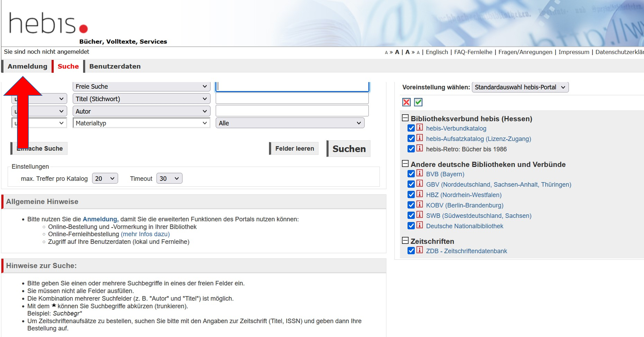This screenshot has width=644, height=337.
Task: Open GBV (Norddeutschland, Sachsen-Anhalt, Thüringen) link
Action: (x=498, y=185)
